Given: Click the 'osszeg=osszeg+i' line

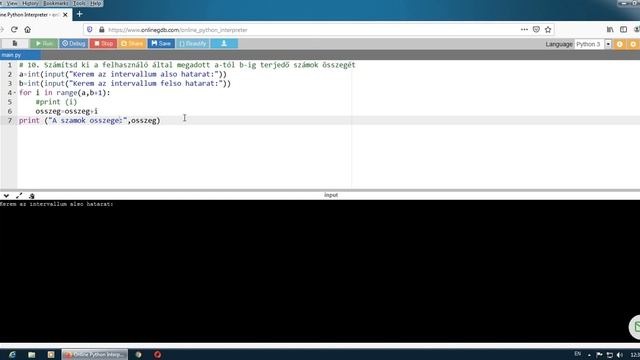Looking at the screenshot, I should (67, 111).
